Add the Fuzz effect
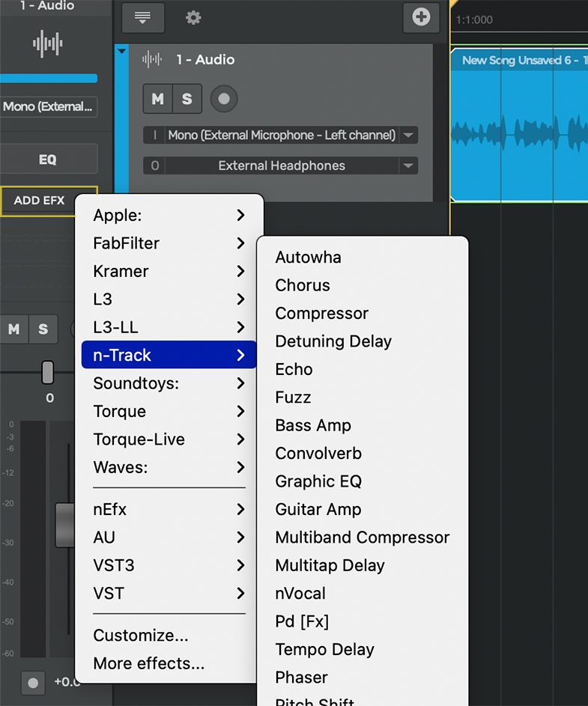Image resolution: width=588 pixels, height=706 pixels. tap(363, 397)
